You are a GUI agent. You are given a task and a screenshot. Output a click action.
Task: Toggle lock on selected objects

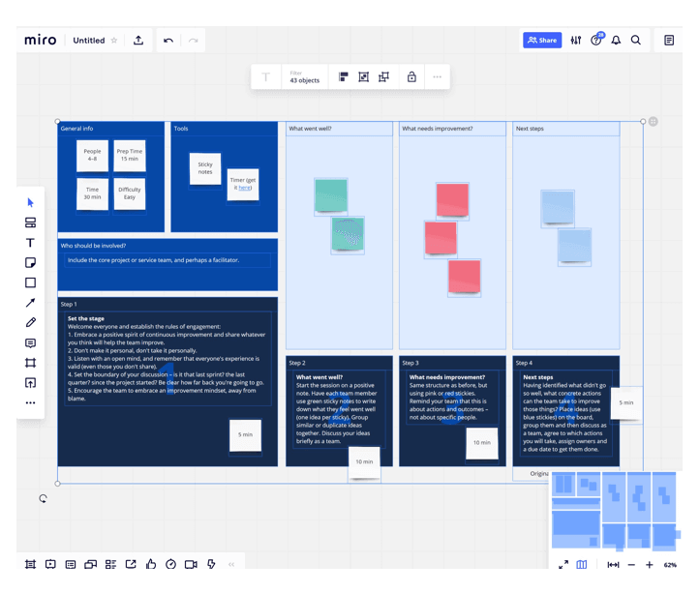tap(411, 77)
